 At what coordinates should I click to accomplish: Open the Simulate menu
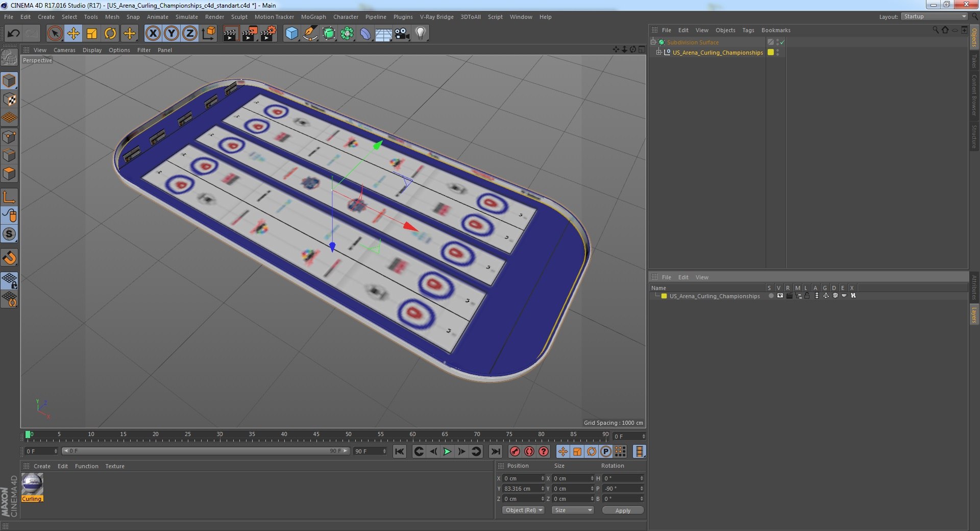pyautogui.click(x=186, y=17)
